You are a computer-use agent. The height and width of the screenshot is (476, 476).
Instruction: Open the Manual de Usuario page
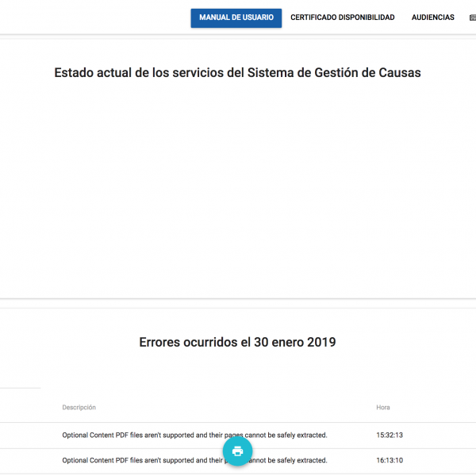tap(236, 17)
